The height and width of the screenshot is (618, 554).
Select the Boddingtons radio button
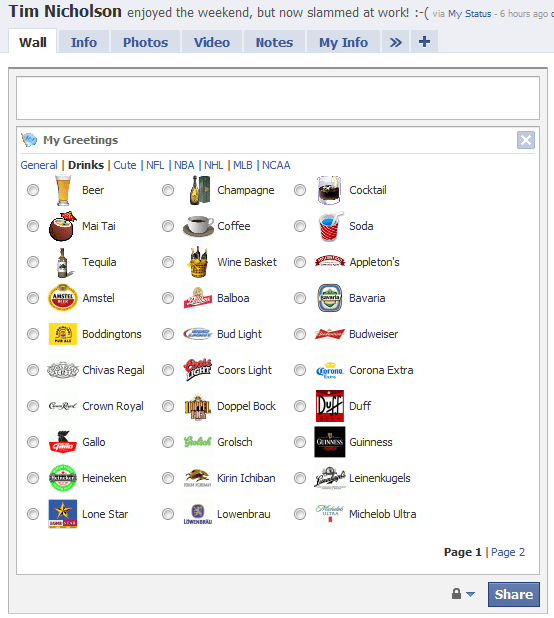pyautogui.click(x=33, y=334)
